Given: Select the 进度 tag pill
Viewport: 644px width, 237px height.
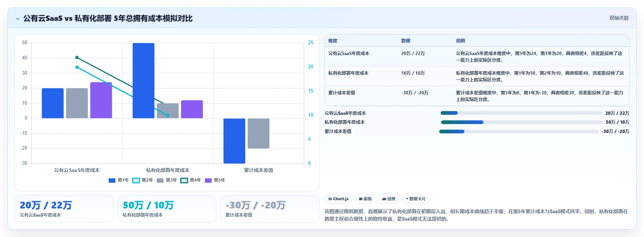Looking at the screenshot, I should point(389,199).
